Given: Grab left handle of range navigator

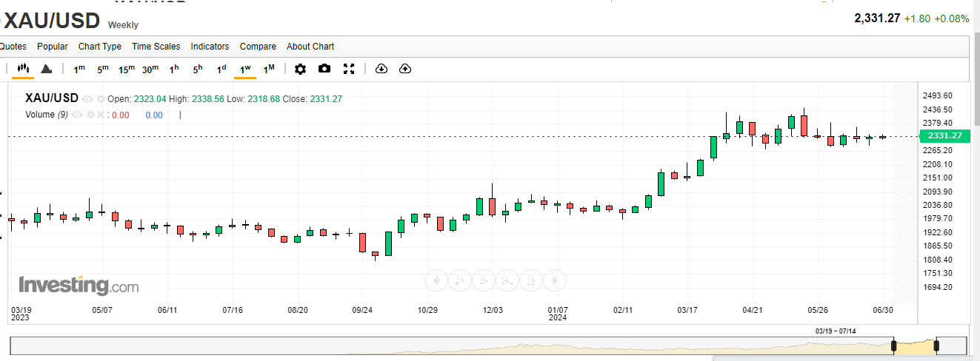Looking at the screenshot, I should 893,345.
